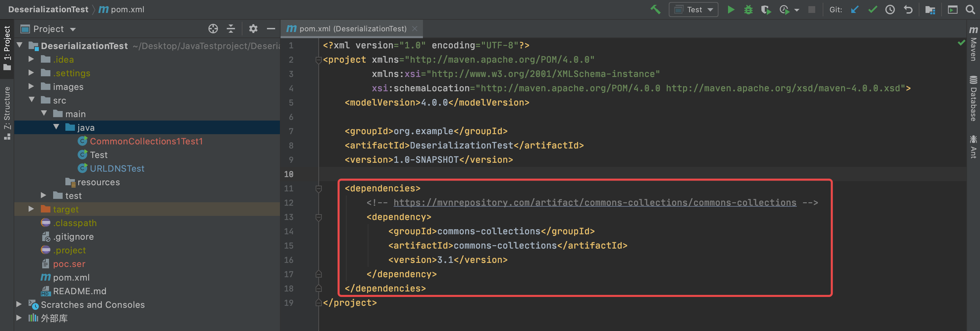Screen dimensions: 980x331
Task: Open CommonCollections1Test1 class
Action: coord(146,141)
